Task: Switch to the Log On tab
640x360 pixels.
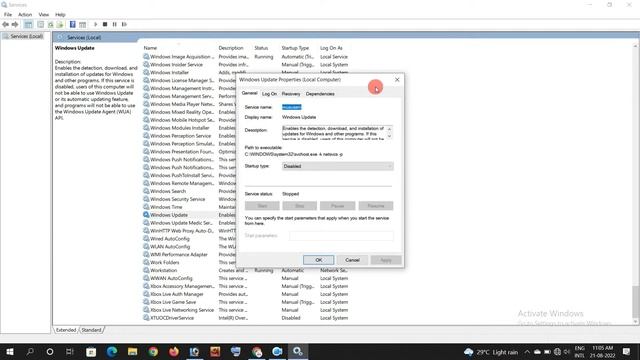Action: (x=269, y=94)
